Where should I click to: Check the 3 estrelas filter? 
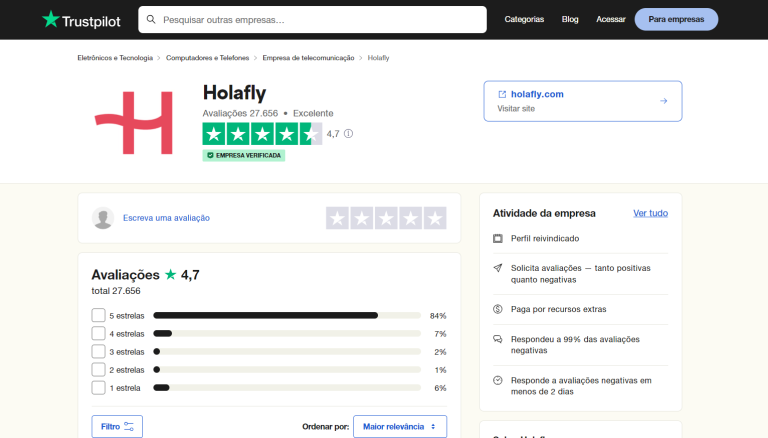[x=98, y=352]
